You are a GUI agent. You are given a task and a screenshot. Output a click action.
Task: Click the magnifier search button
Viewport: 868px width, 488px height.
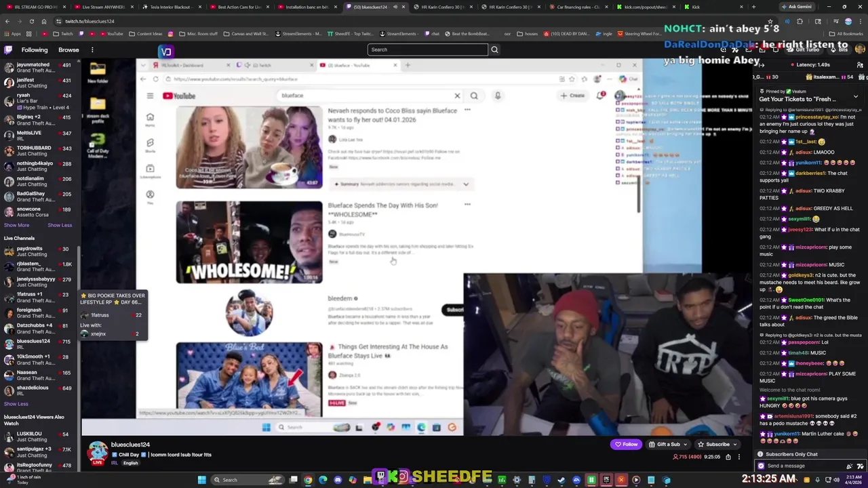coord(494,49)
